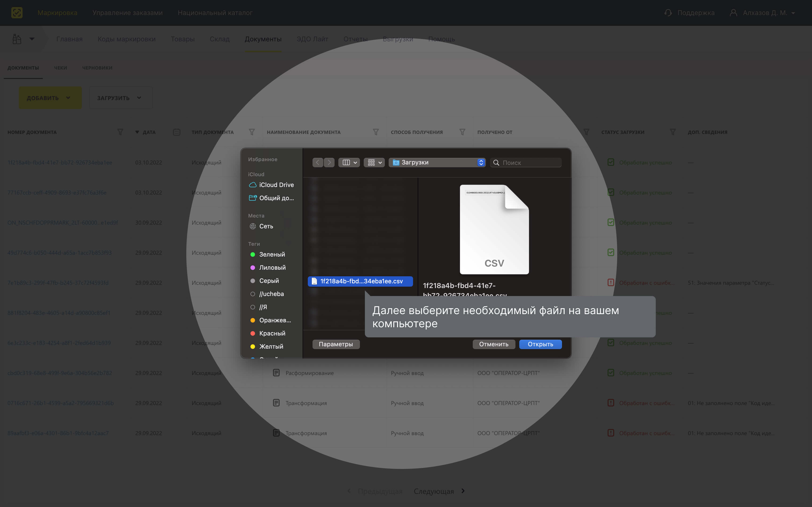Select the Оранжев... tag
This screenshot has height=507, width=812.
tap(271, 320)
